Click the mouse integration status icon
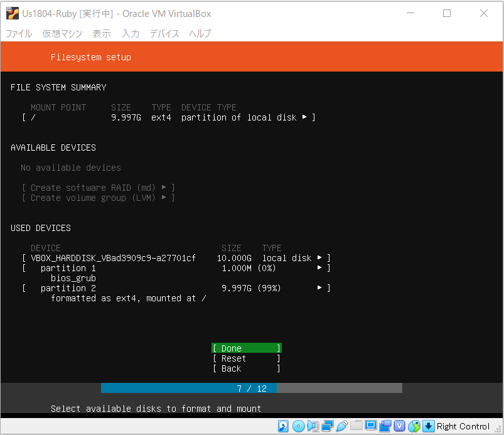 click(x=414, y=426)
